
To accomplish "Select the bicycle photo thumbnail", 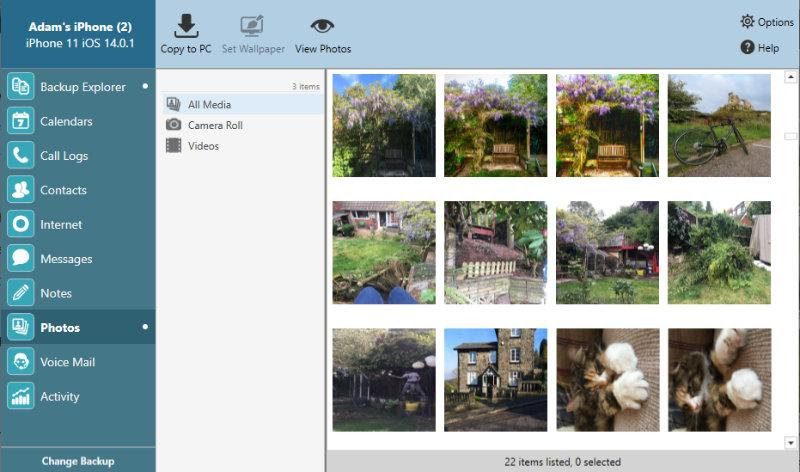I will [x=719, y=125].
